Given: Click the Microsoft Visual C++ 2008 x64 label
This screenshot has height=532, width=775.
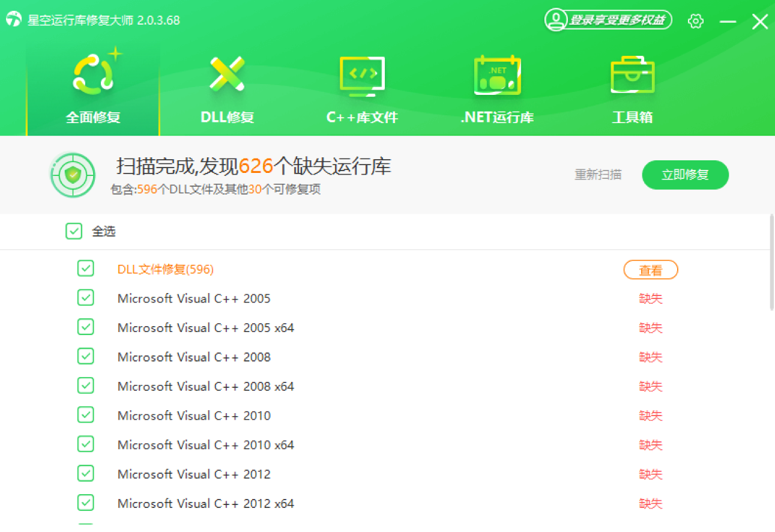Looking at the screenshot, I should tap(206, 387).
